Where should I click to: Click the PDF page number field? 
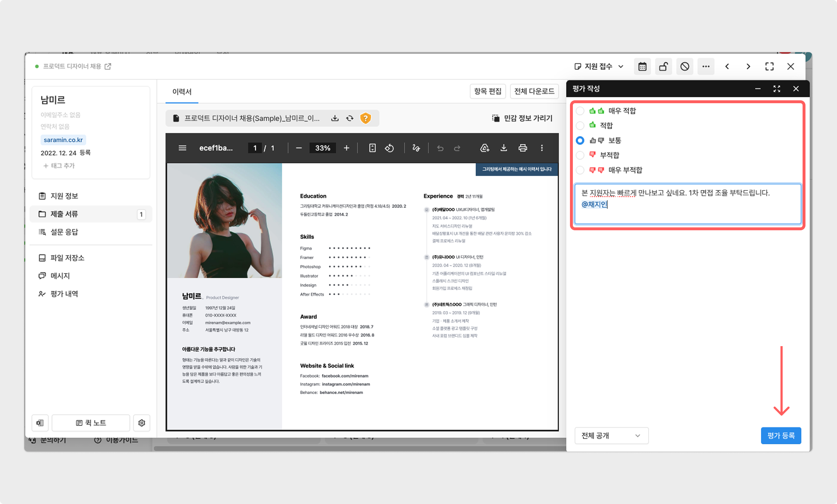tap(255, 148)
